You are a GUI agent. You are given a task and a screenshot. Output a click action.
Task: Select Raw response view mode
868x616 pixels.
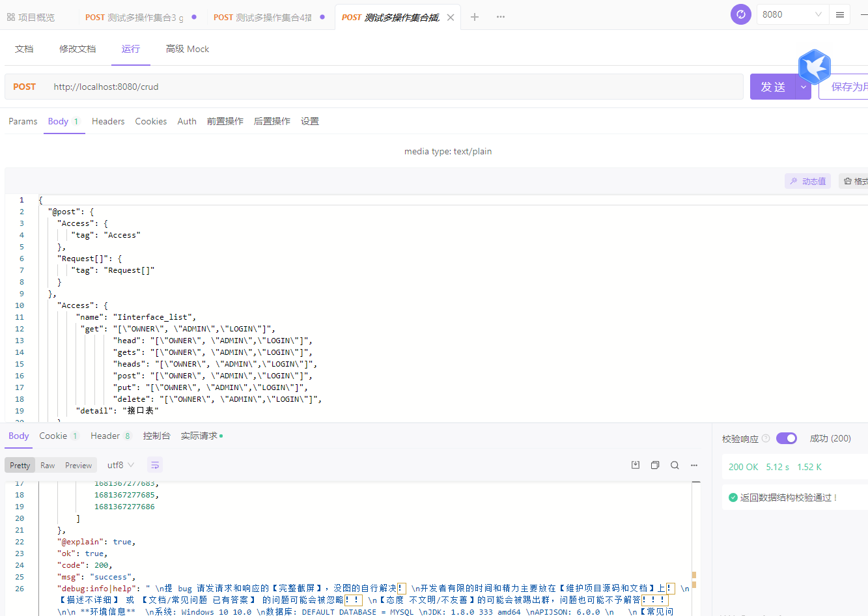(48, 466)
